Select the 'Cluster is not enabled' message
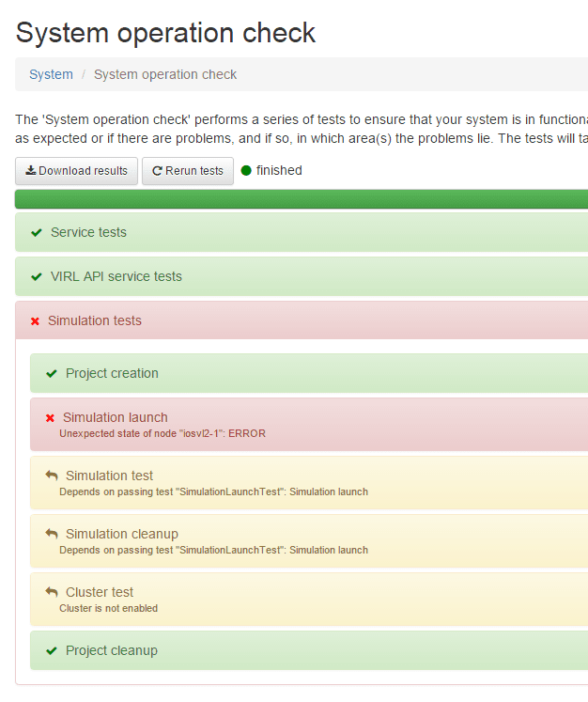Image resolution: width=588 pixels, height=702 pixels. (109, 608)
